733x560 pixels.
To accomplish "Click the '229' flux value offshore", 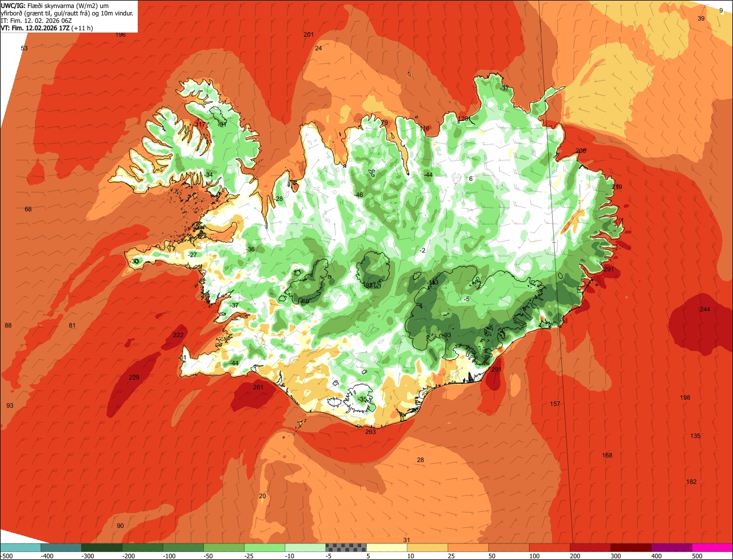I will pos(134,377).
